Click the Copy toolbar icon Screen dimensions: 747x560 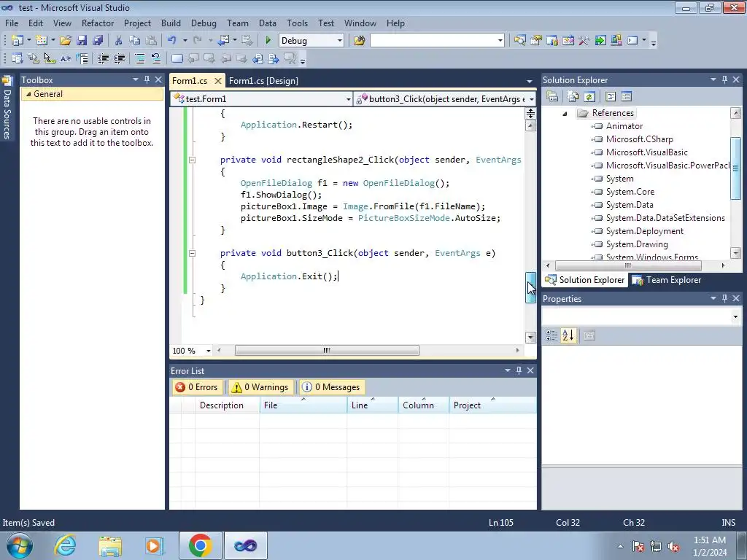tap(135, 41)
